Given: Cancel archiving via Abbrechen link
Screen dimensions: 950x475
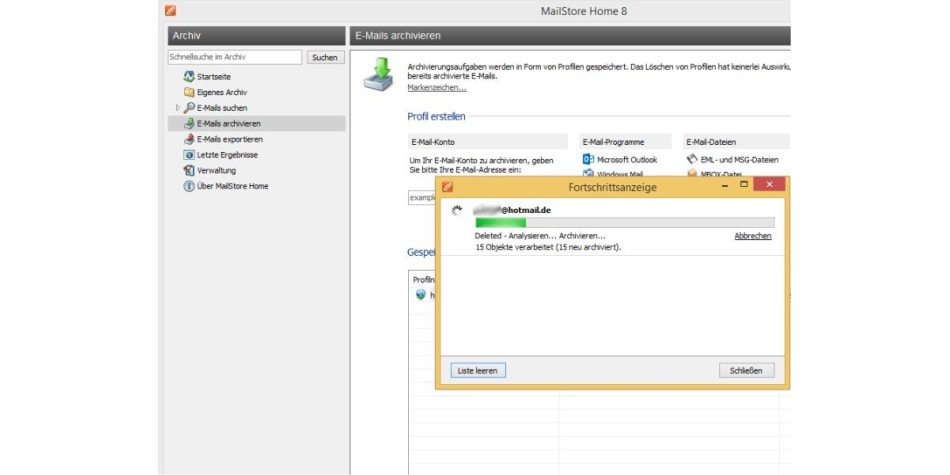Looking at the screenshot, I should 752,236.
